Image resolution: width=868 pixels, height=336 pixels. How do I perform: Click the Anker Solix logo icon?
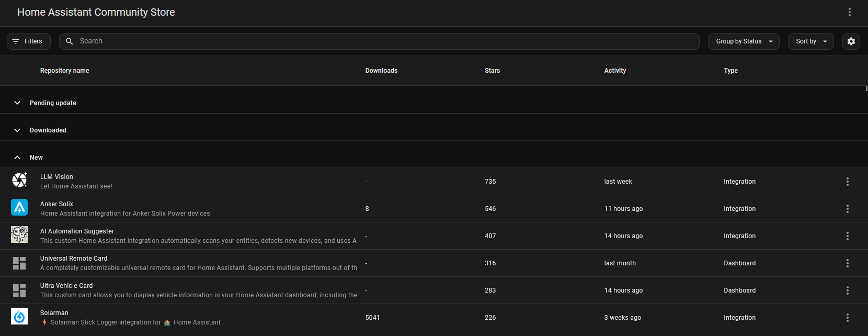pos(19,208)
